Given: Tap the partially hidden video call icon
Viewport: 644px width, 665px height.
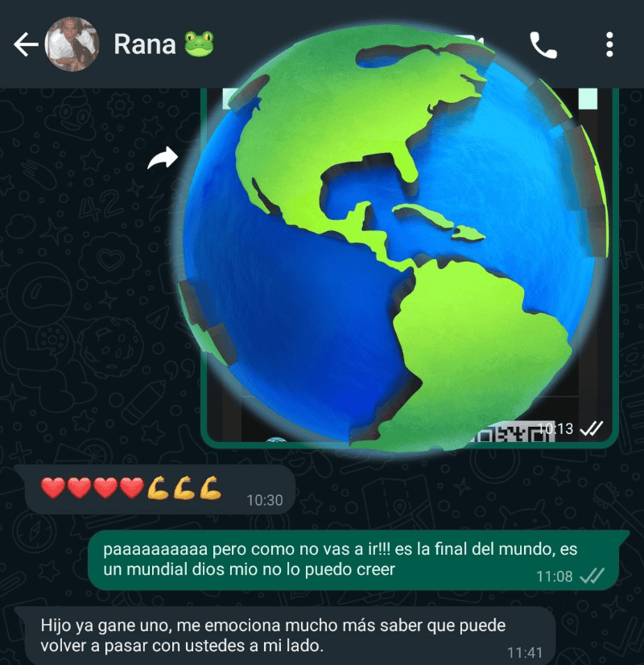Looking at the screenshot, I should tap(471, 42).
